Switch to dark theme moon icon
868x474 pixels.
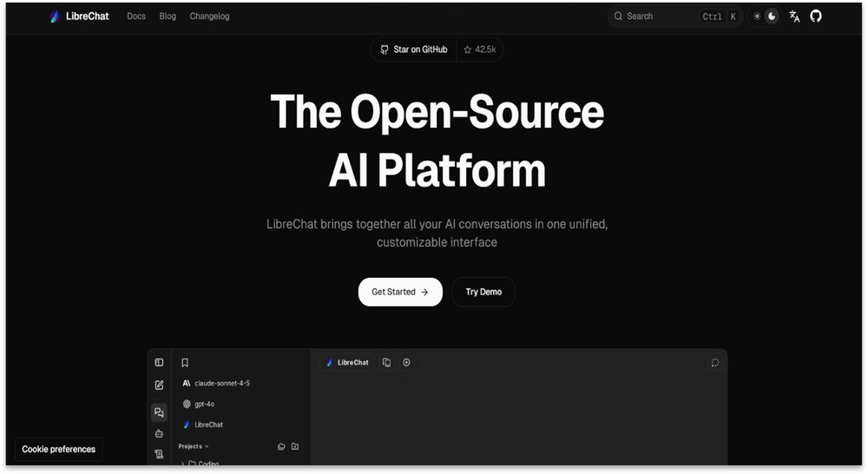click(772, 16)
